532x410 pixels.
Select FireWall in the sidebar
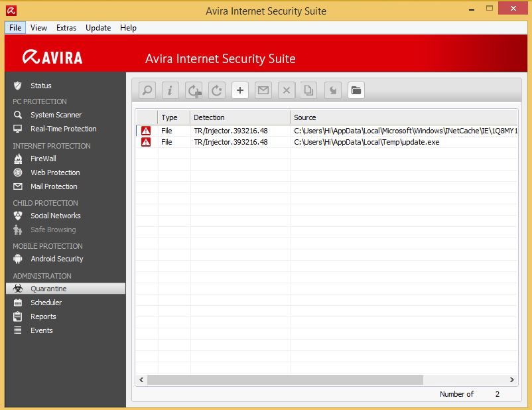(43, 159)
